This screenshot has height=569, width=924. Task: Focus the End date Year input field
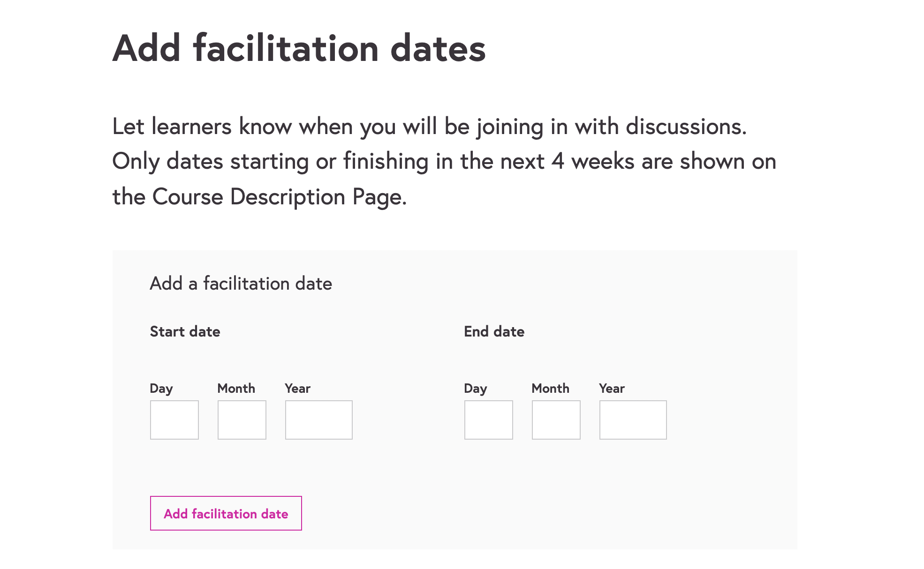(633, 419)
